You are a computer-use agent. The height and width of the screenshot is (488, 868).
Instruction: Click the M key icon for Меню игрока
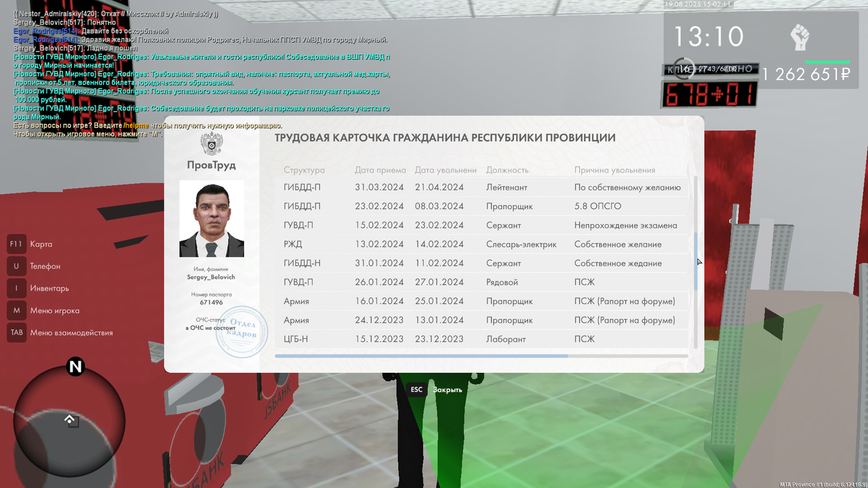[x=16, y=310]
